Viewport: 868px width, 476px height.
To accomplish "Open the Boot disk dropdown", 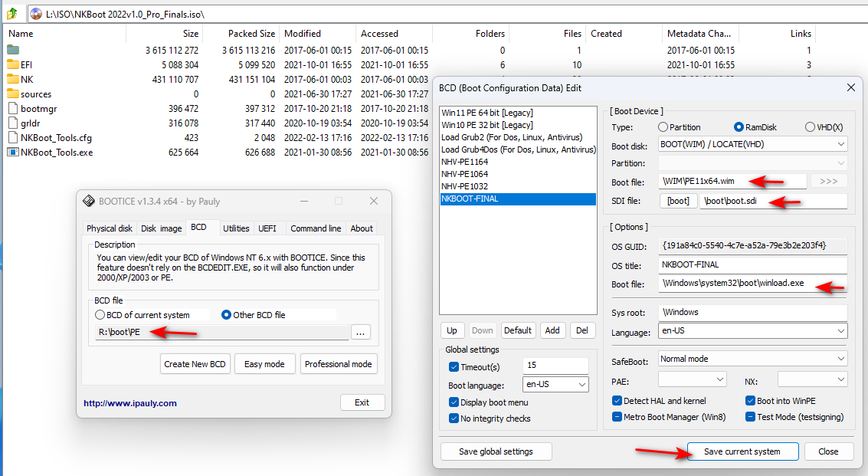I will click(x=752, y=144).
